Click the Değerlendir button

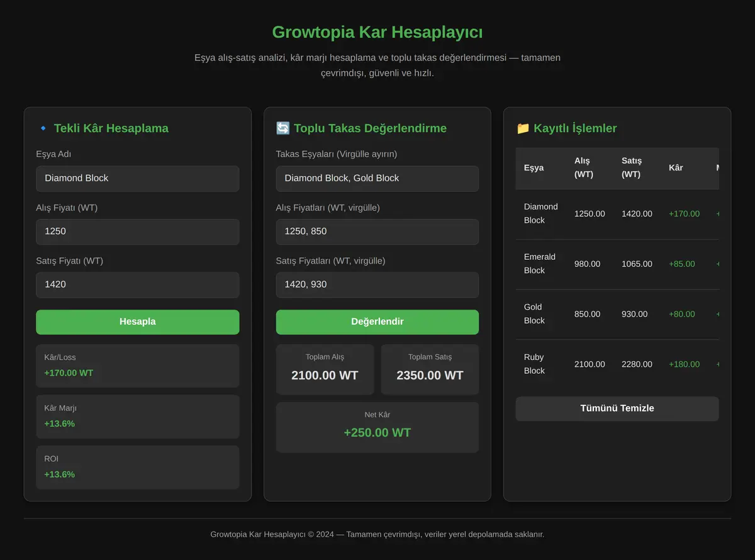coord(377,322)
